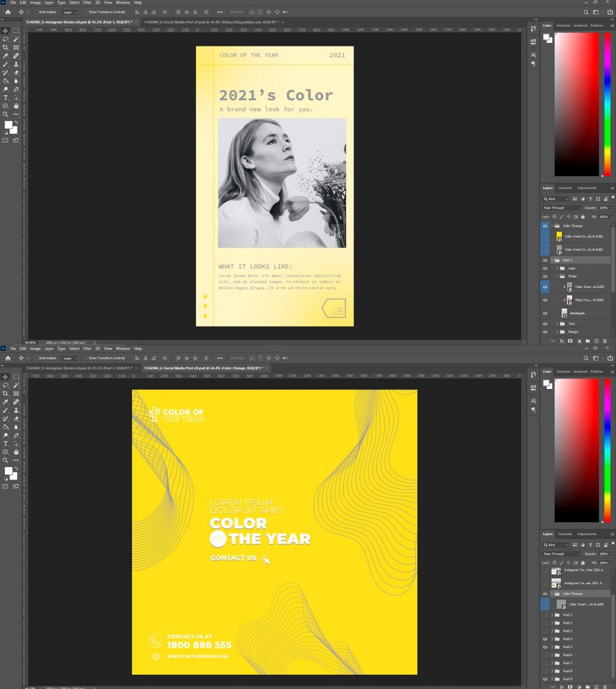Viewport: 616px width, 689px height.
Task: Select the Brush tool in top window
Action: (5, 64)
